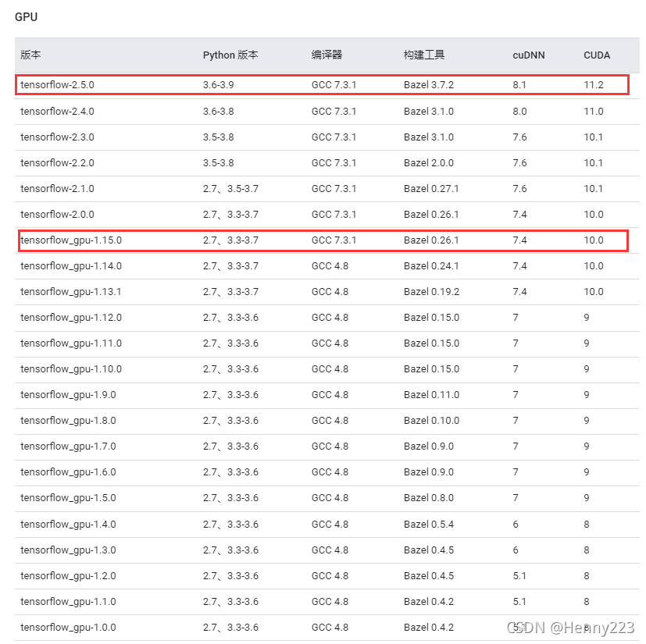646x644 pixels.
Task: Select the Python 版本 column header
Action: point(230,55)
